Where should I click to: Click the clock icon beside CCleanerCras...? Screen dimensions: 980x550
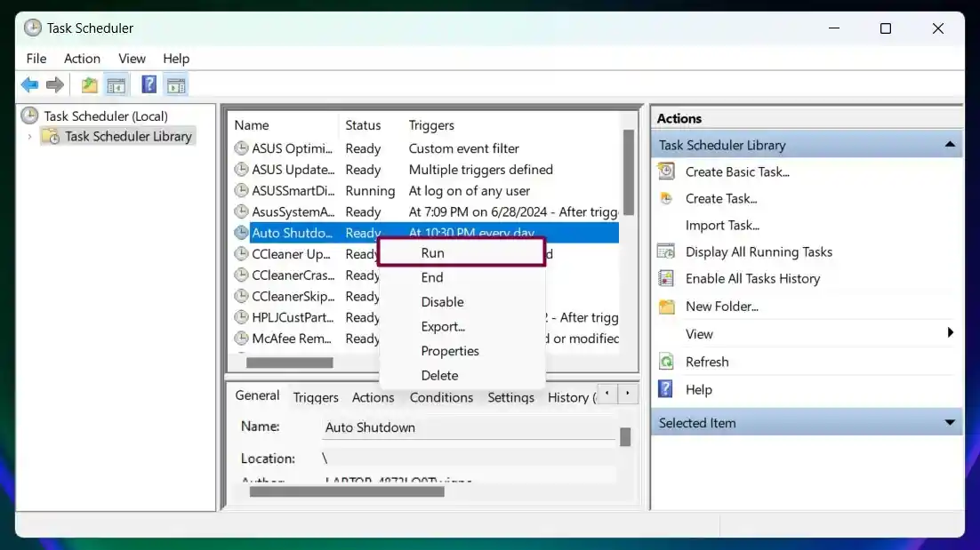(241, 275)
